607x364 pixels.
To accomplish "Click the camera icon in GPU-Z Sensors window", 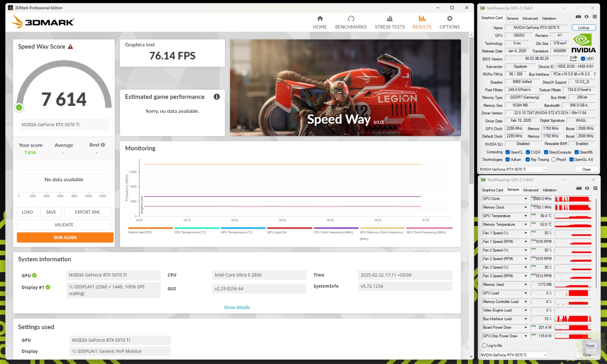I will click(x=579, y=188).
